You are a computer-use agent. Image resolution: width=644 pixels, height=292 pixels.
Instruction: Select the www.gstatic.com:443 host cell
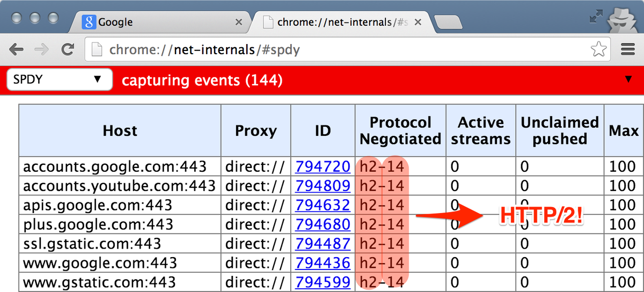tap(120, 282)
